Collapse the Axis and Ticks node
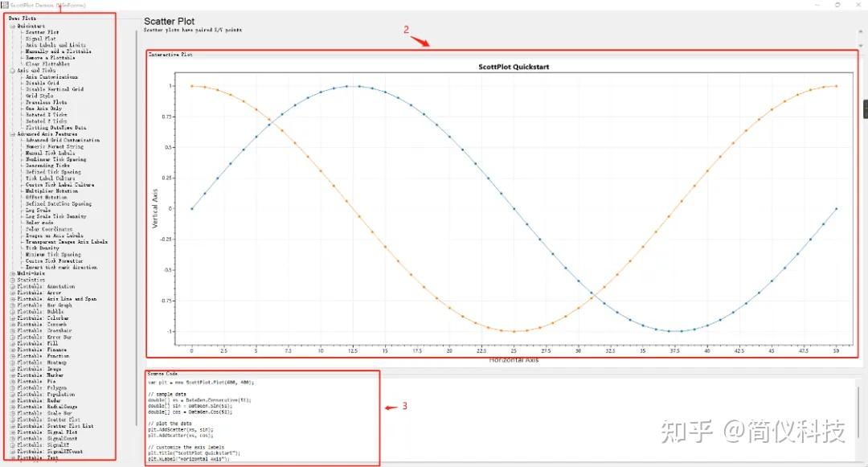This screenshot has width=868, height=467. 12,71
